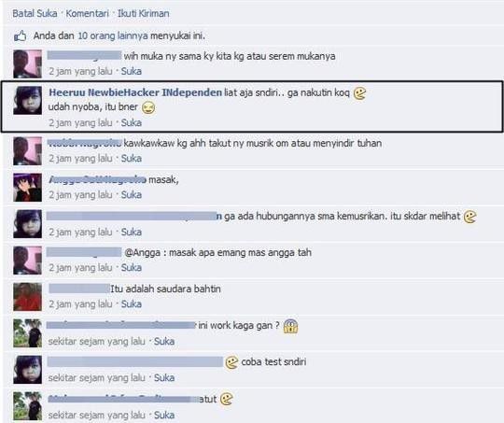Screen dimensions: 504x423
Task: Like the 'Itu adalah saudara bahtin' comment
Action: tap(132, 304)
